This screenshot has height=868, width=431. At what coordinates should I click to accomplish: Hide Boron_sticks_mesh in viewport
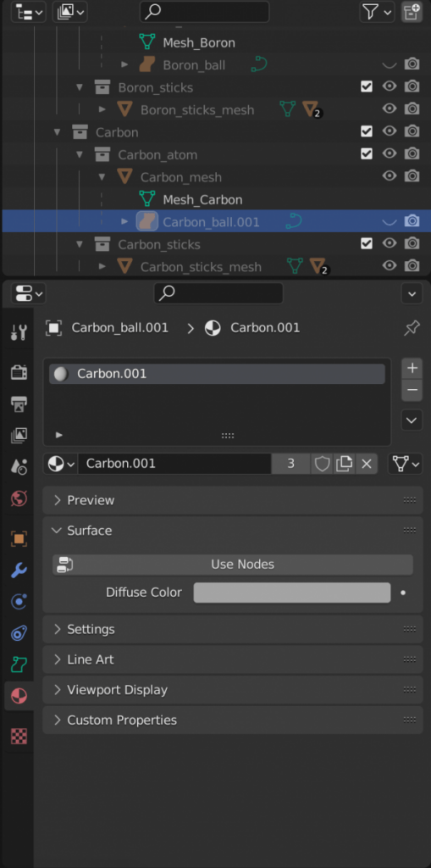coord(390,108)
